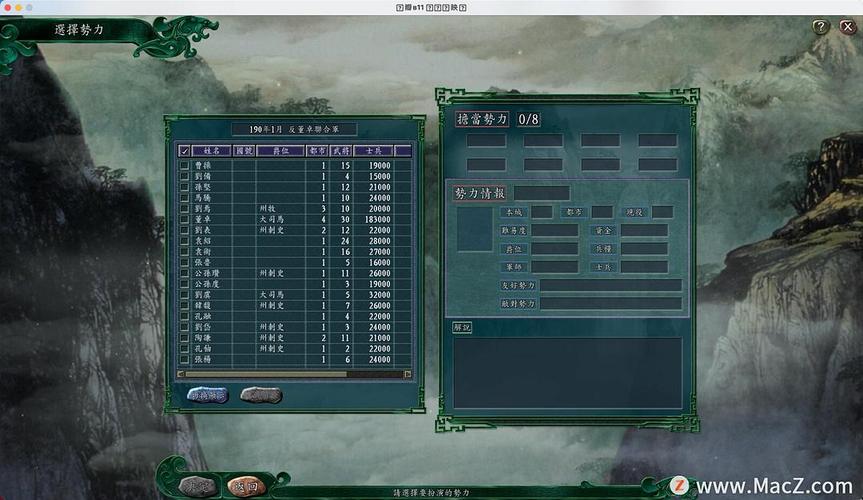Click the 選擇勢力 screen title banner
This screenshot has width=863, height=500.
pyautogui.click(x=79, y=30)
